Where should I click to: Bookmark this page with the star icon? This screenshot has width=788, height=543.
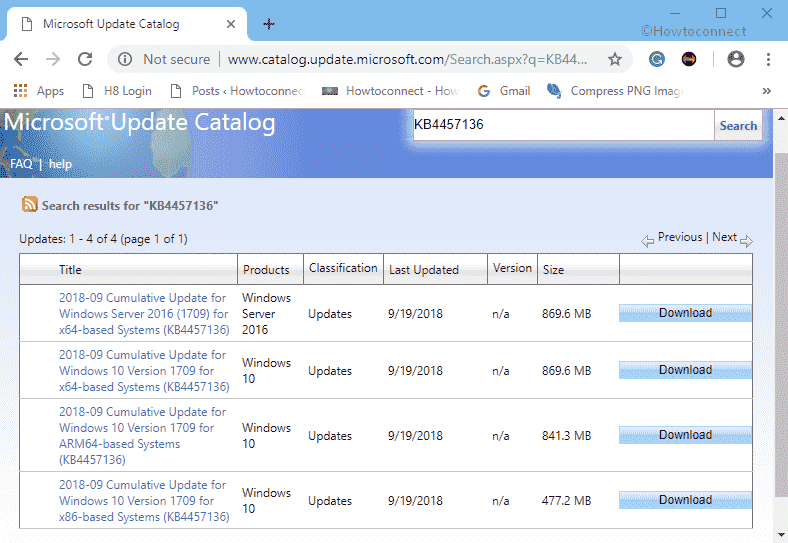615,59
